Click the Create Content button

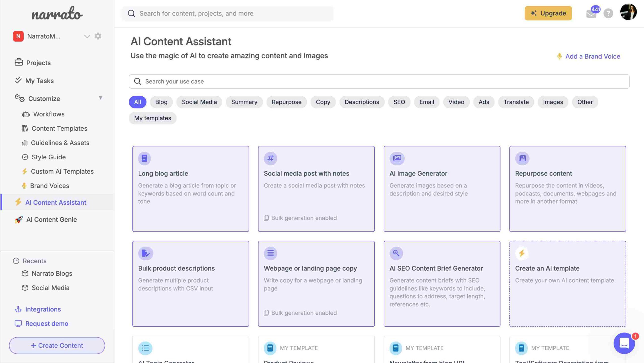click(57, 346)
